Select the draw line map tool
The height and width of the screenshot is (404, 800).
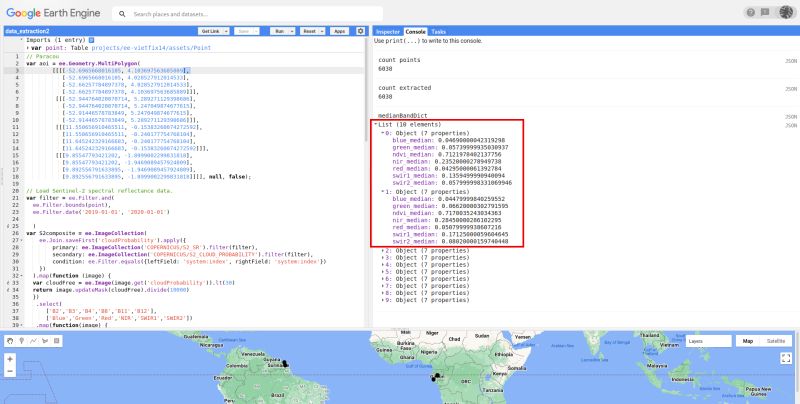coord(33,341)
